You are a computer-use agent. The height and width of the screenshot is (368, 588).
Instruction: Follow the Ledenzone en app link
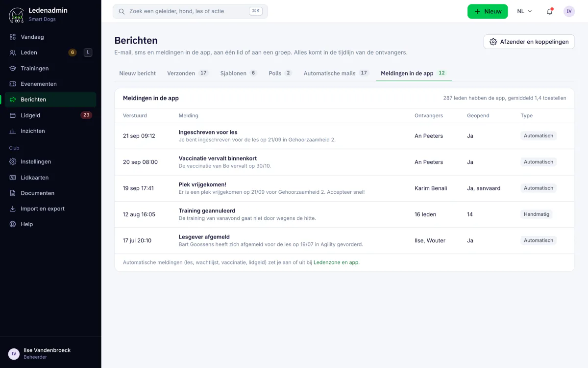coord(336,263)
